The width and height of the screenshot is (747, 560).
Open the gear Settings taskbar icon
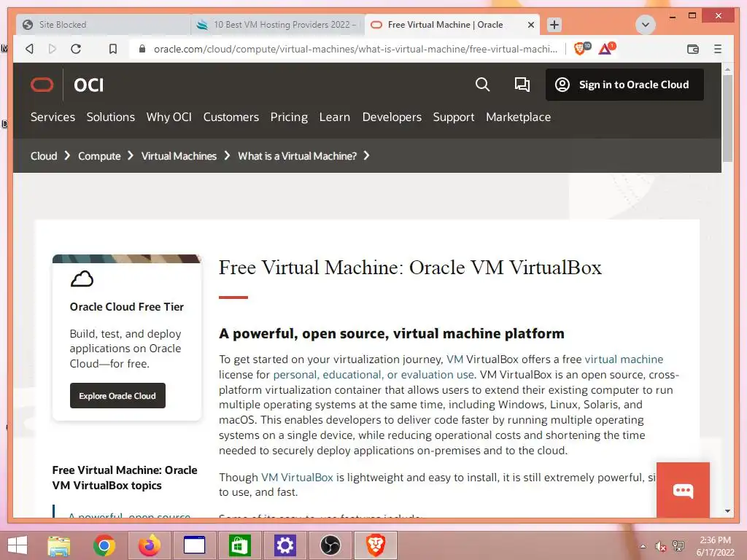(285, 545)
